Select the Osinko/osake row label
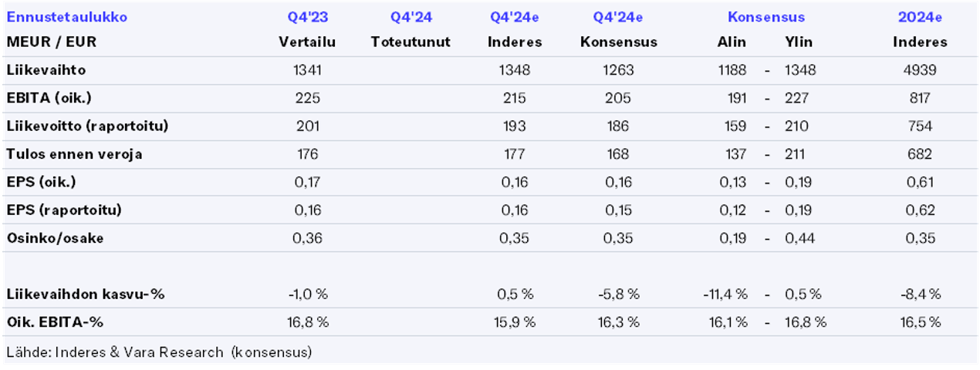Viewport: 980px width, 370px height. [55, 238]
